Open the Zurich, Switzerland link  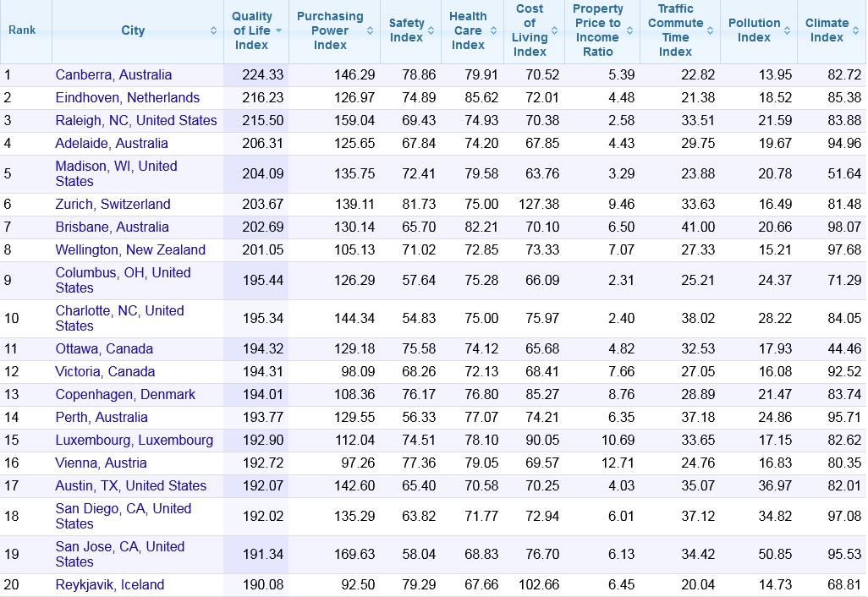tap(113, 204)
